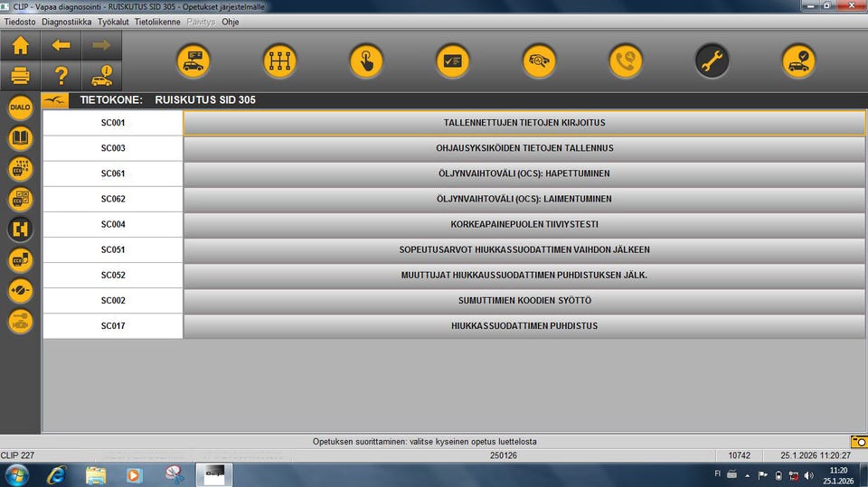This screenshot has height=487, width=868.
Task: Open the ECU memory card icon
Action: [20, 259]
